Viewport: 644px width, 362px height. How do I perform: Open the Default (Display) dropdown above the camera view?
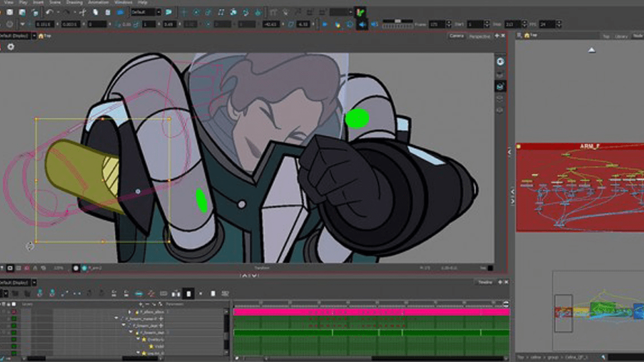click(17, 36)
